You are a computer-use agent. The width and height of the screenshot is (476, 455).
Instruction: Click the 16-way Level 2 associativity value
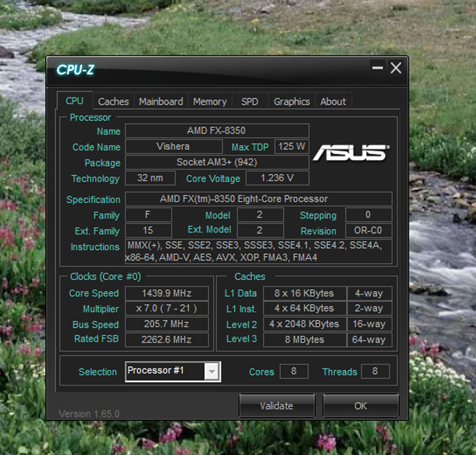[370, 324]
